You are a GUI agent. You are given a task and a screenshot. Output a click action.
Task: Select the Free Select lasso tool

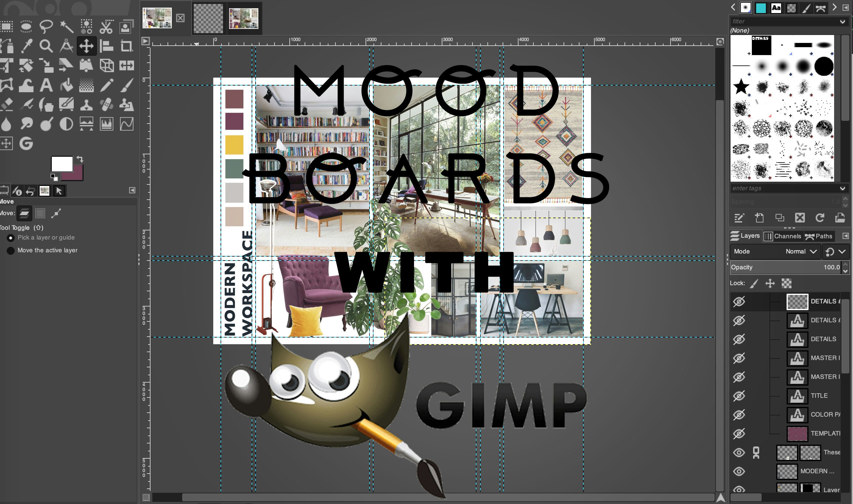(46, 26)
